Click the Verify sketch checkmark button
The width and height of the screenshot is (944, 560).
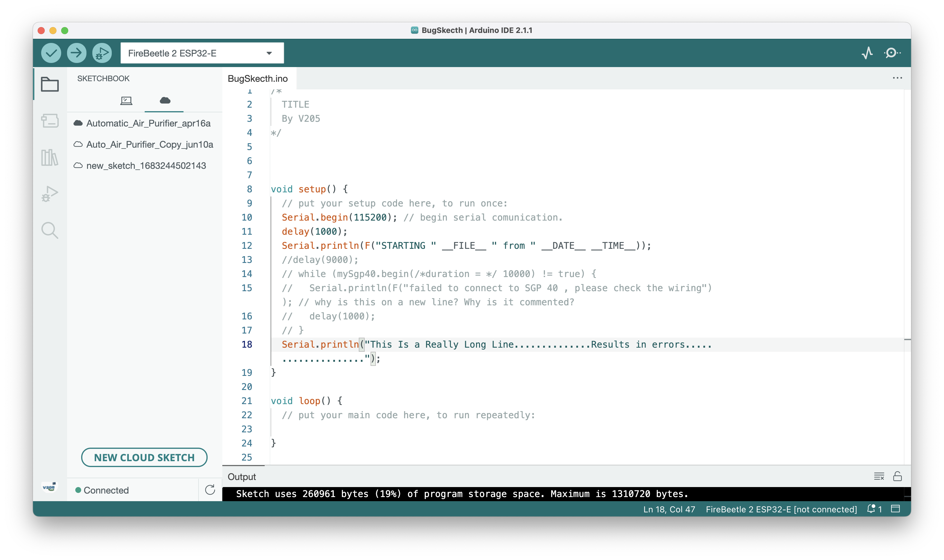click(x=51, y=53)
